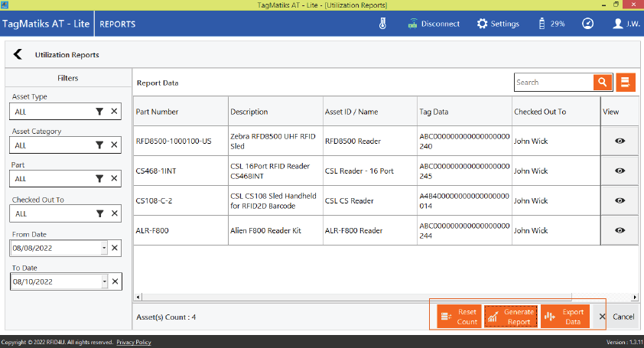Viewport: 644px width, 348px height.
Task: Click into the Search text field
Action: point(552,83)
